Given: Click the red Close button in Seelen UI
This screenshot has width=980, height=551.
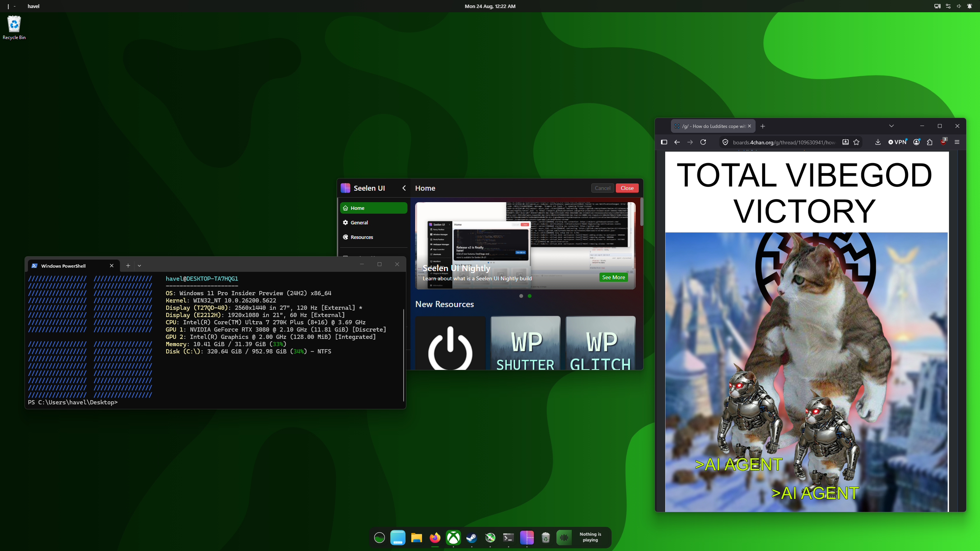Looking at the screenshot, I should point(627,188).
